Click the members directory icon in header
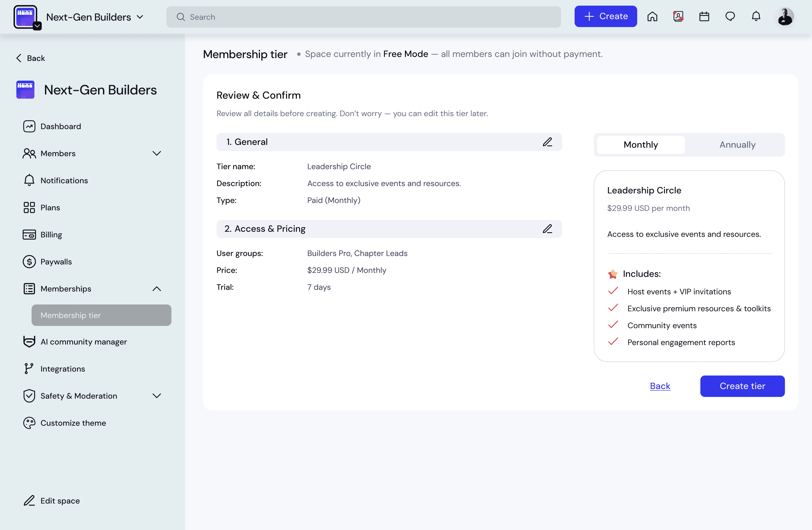812x530 pixels. pyautogui.click(x=678, y=16)
